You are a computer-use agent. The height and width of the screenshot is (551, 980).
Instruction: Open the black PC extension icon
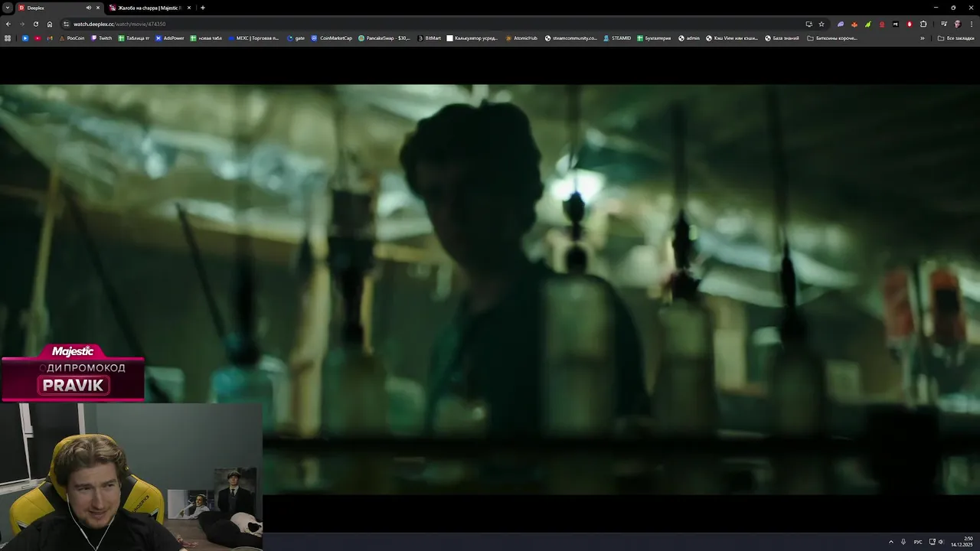pos(896,24)
